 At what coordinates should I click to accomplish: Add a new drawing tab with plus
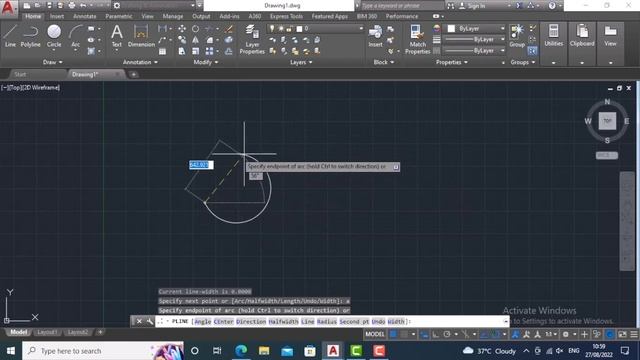(x=133, y=74)
